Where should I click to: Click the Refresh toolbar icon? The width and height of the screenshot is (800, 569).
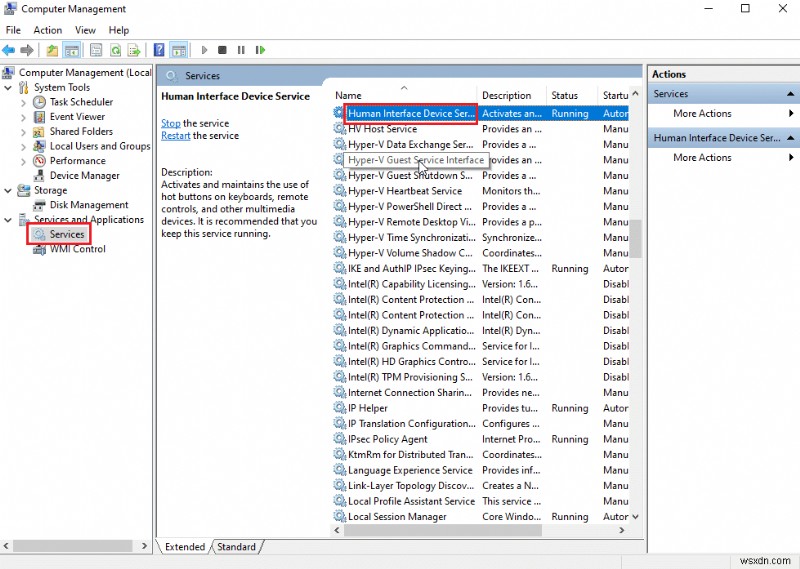(x=116, y=50)
